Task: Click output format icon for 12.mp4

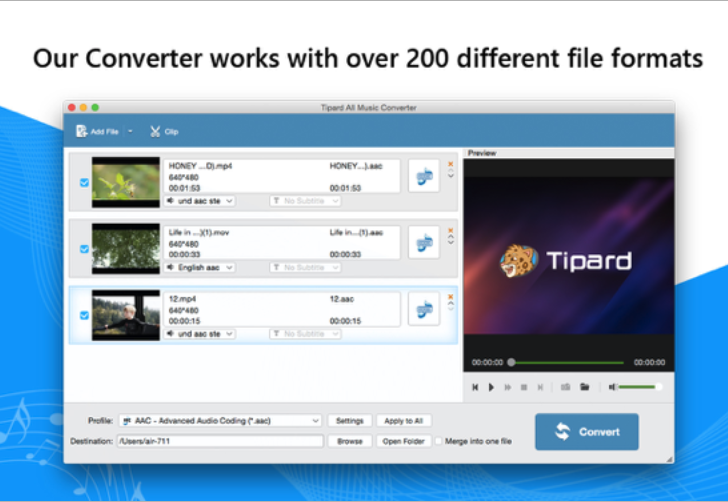Action: (424, 309)
